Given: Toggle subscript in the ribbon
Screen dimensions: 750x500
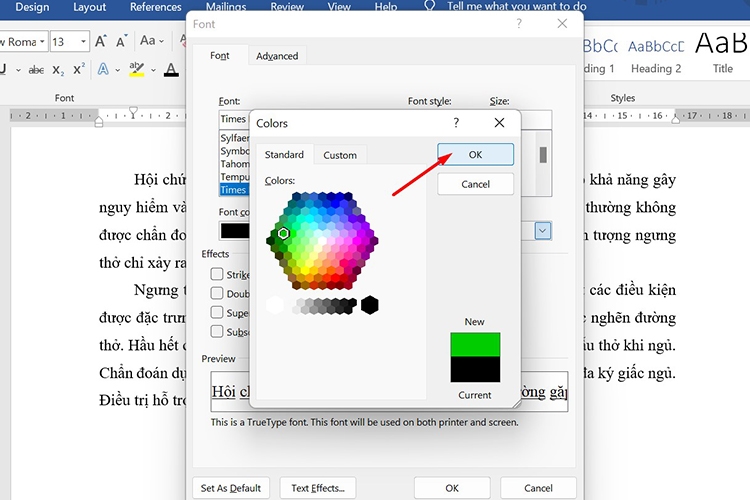Looking at the screenshot, I should 58,70.
